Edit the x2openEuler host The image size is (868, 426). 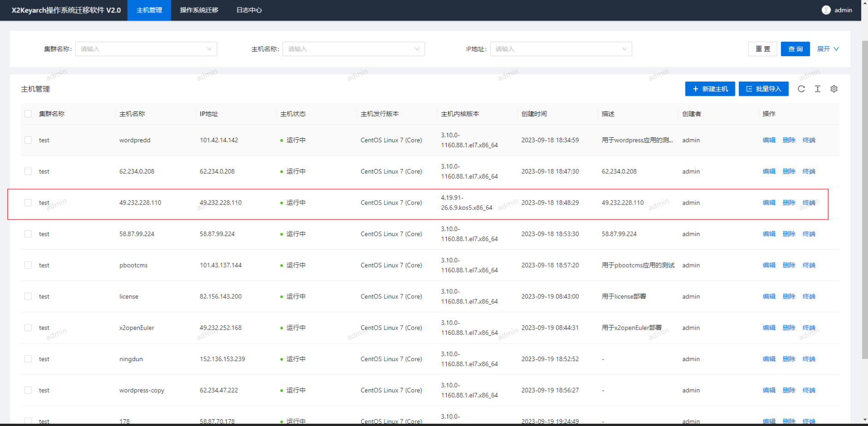769,327
